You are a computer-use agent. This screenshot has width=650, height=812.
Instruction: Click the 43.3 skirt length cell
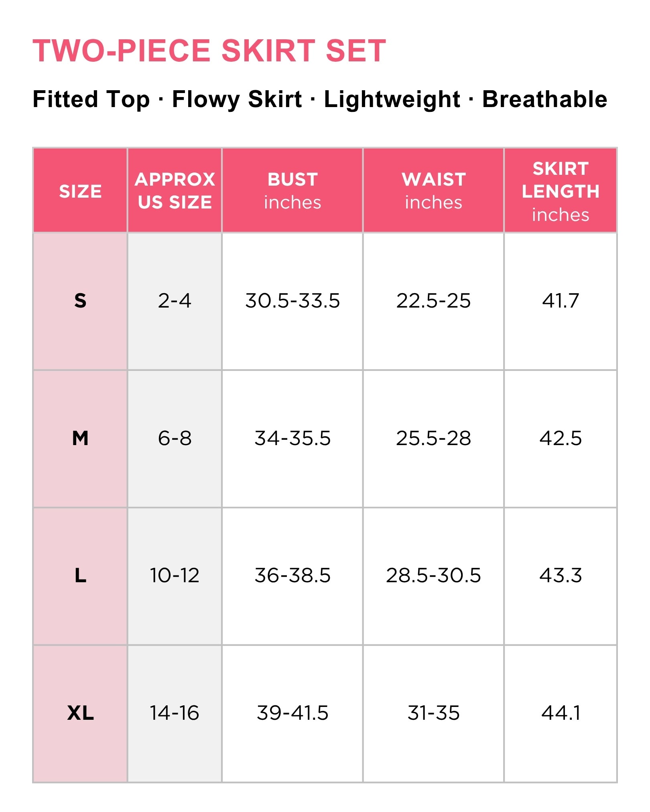click(x=560, y=576)
